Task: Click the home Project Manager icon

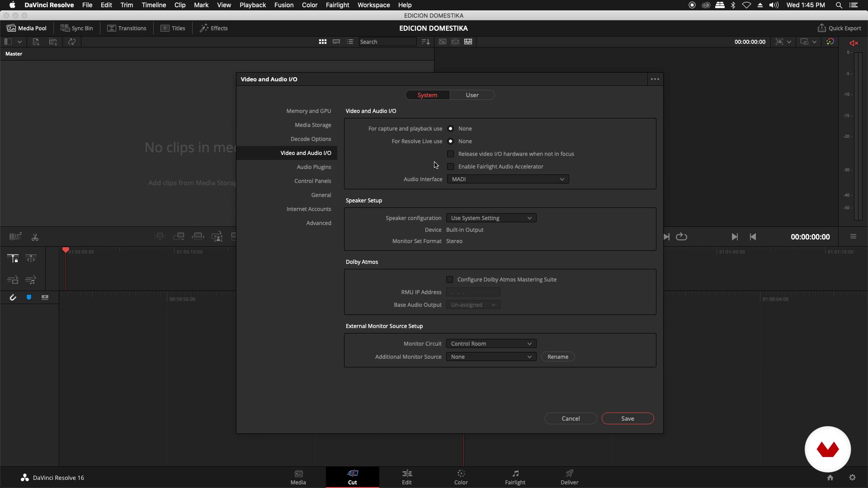Action: pyautogui.click(x=830, y=478)
